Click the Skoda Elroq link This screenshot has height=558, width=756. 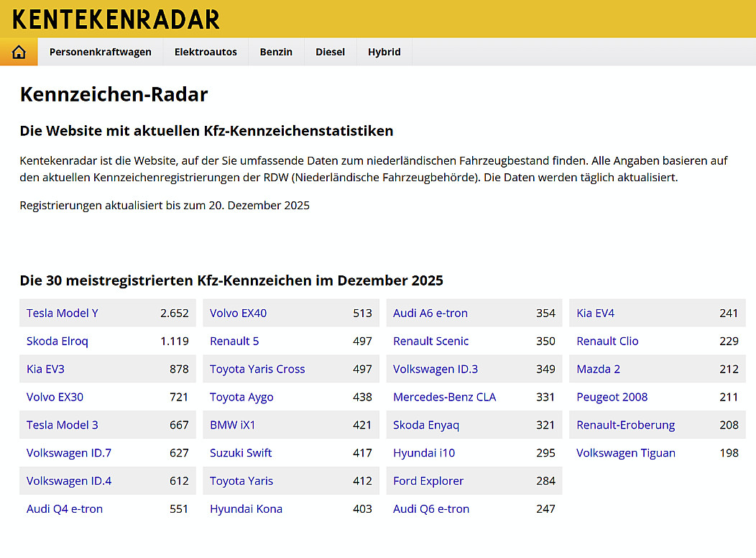tap(57, 342)
